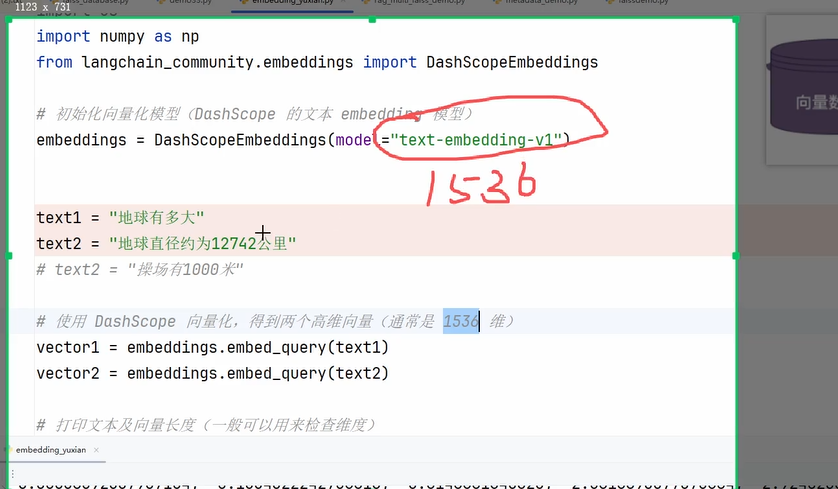
Task: Click the commented line text2 = "操场有1000米"
Action: 140,269
